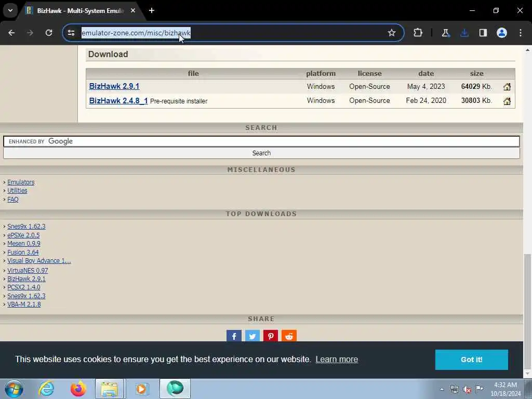Share the page on Facebook
This screenshot has height=399, width=532.
pyautogui.click(x=234, y=336)
